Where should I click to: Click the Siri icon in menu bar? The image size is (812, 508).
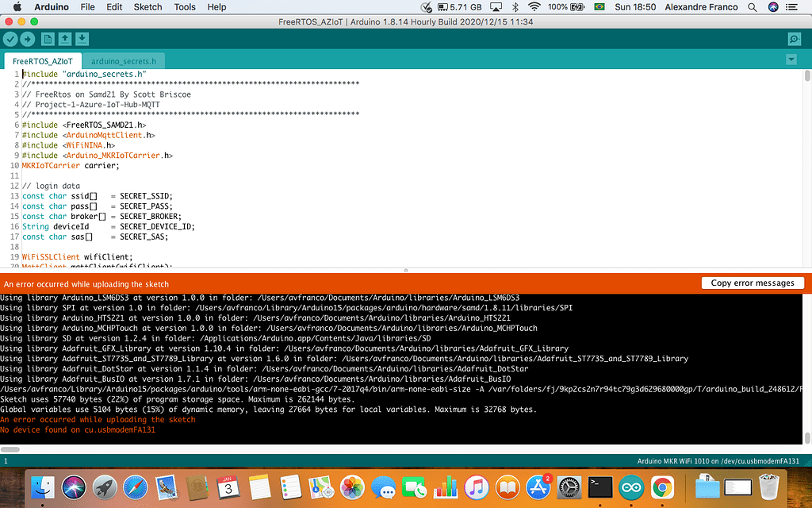[x=773, y=7]
